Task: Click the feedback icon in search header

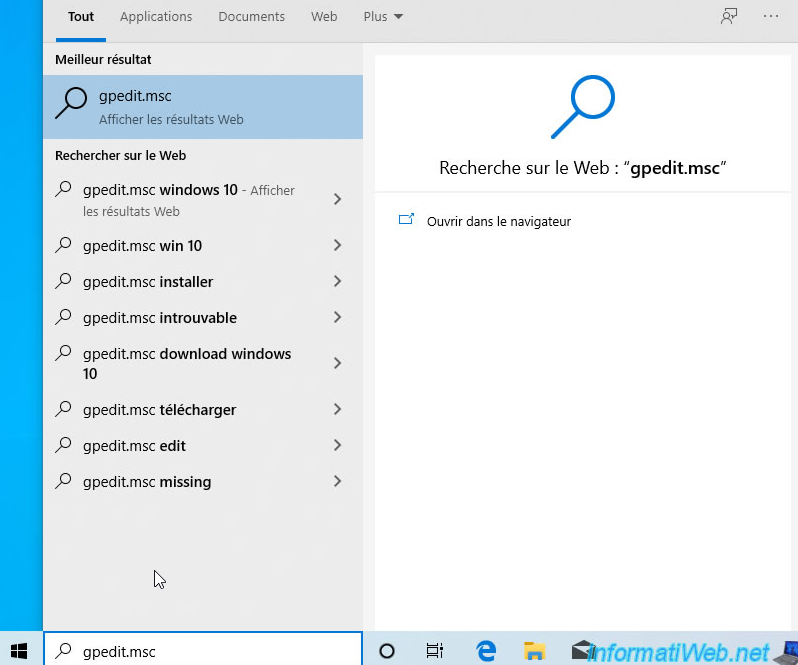Action: point(729,17)
